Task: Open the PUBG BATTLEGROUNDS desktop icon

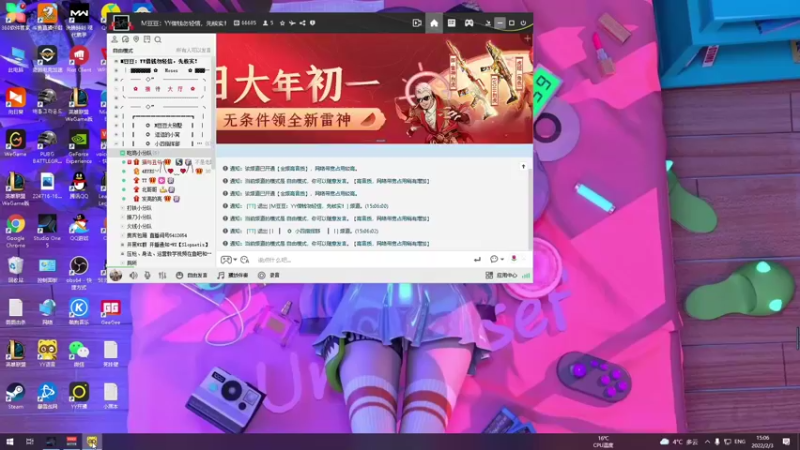Action: click(47, 145)
